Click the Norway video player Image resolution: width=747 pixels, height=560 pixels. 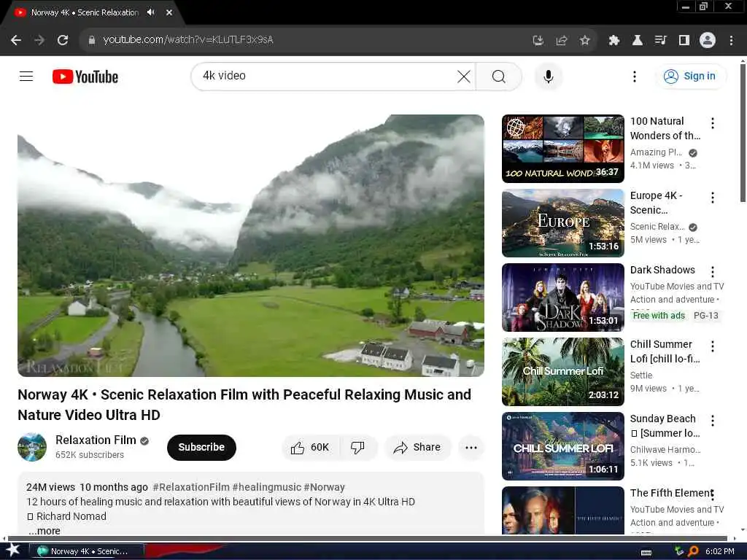[251, 245]
